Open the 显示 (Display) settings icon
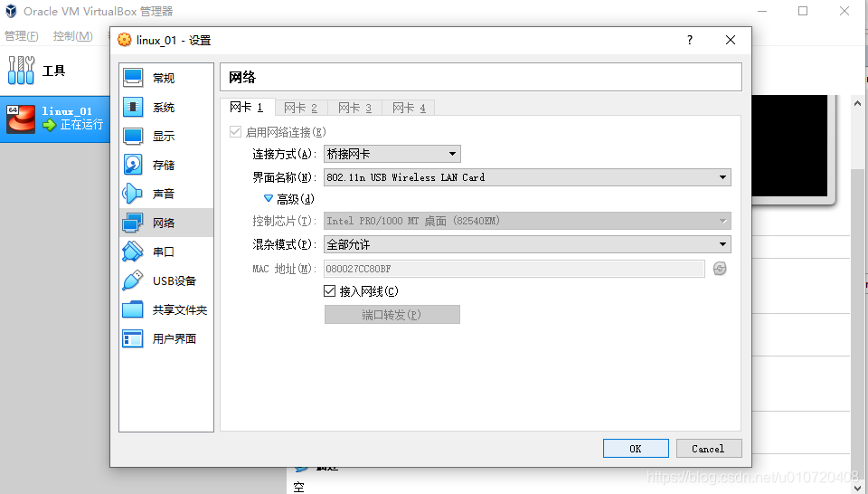 [x=133, y=136]
